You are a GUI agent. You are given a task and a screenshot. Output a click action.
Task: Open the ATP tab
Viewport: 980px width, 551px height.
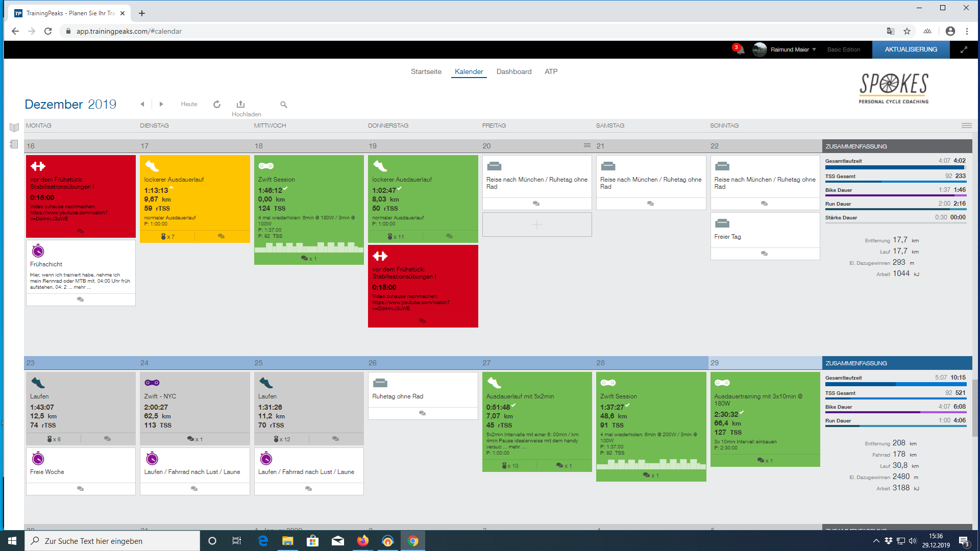click(551, 71)
